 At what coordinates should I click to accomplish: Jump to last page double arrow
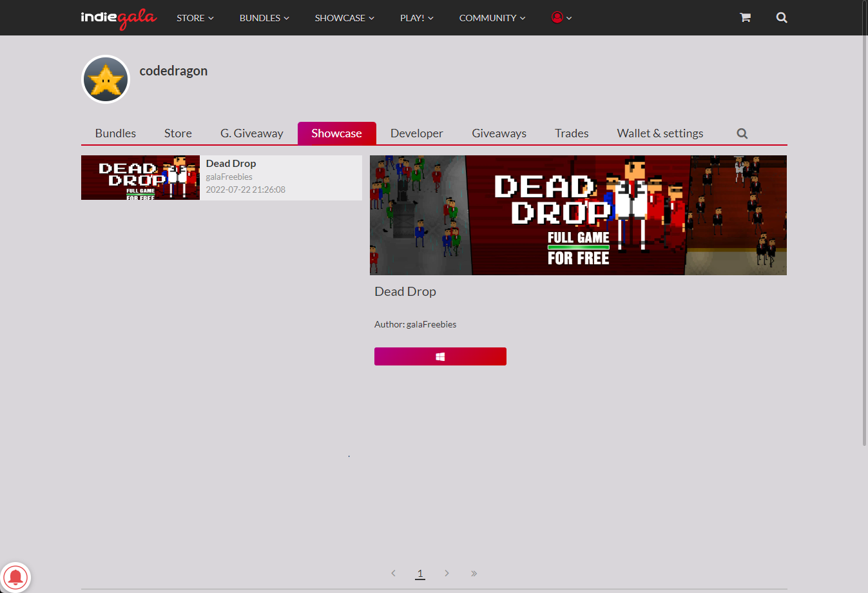click(474, 573)
